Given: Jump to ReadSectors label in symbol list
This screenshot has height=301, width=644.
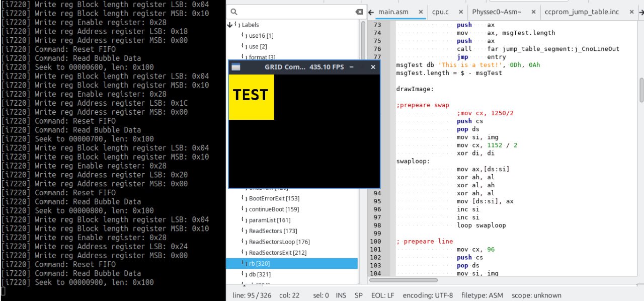Looking at the screenshot, I should (273, 231).
